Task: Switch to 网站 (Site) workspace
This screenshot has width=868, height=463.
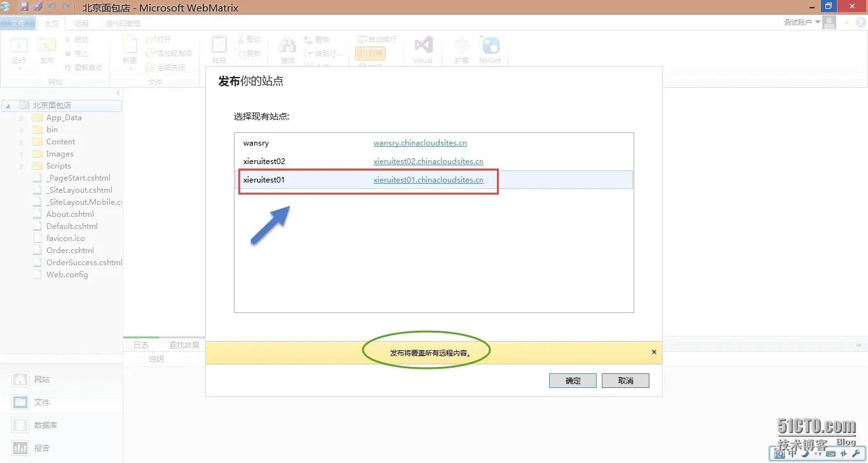Action: tap(61, 379)
